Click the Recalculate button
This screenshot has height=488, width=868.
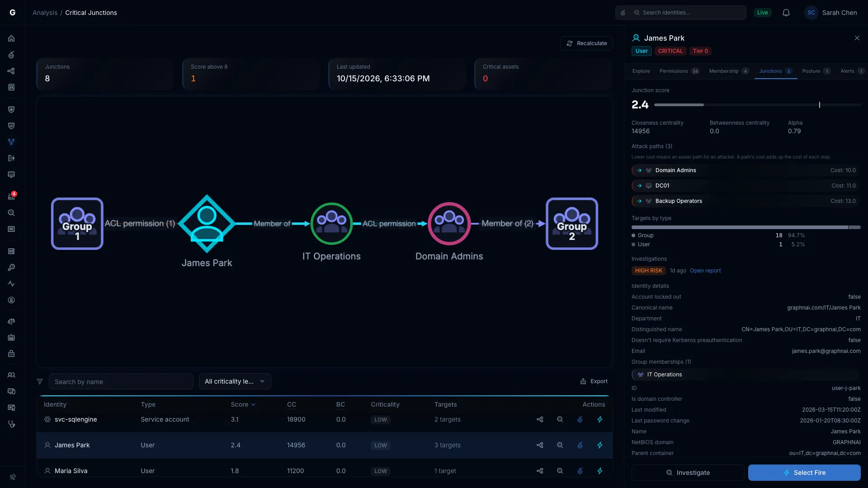(x=586, y=43)
